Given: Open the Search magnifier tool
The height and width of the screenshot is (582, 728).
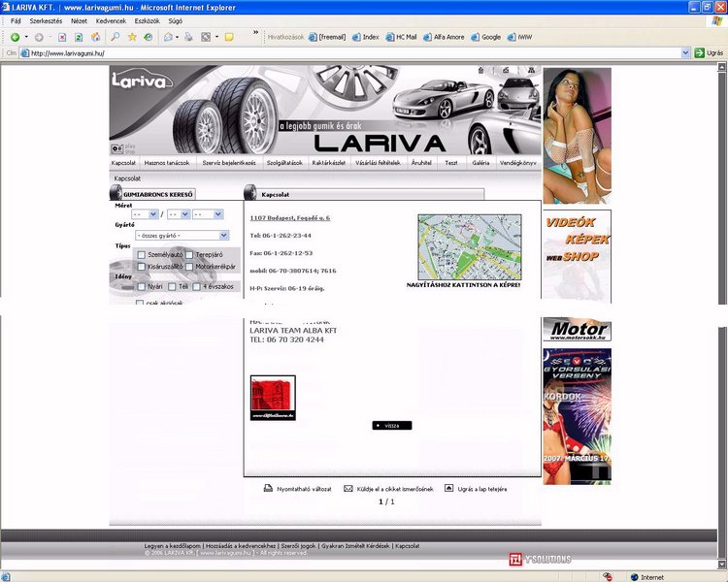Looking at the screenshot, I should pos(116,37).
